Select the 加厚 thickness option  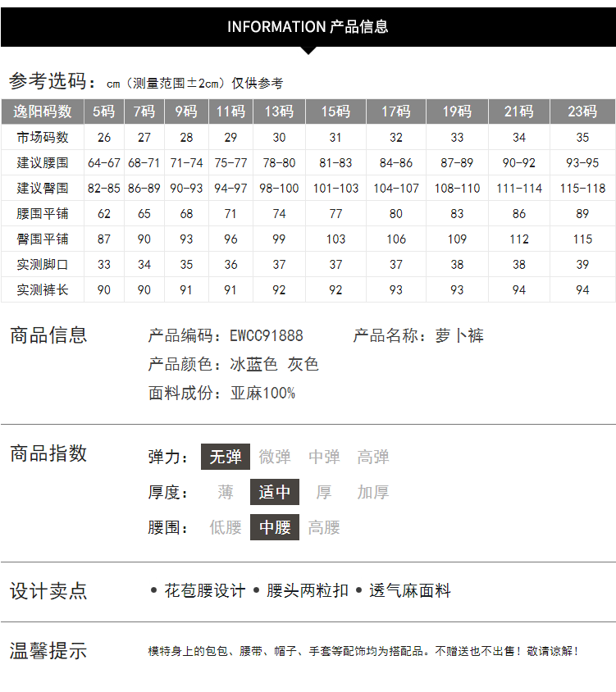(x=373, y=492)
